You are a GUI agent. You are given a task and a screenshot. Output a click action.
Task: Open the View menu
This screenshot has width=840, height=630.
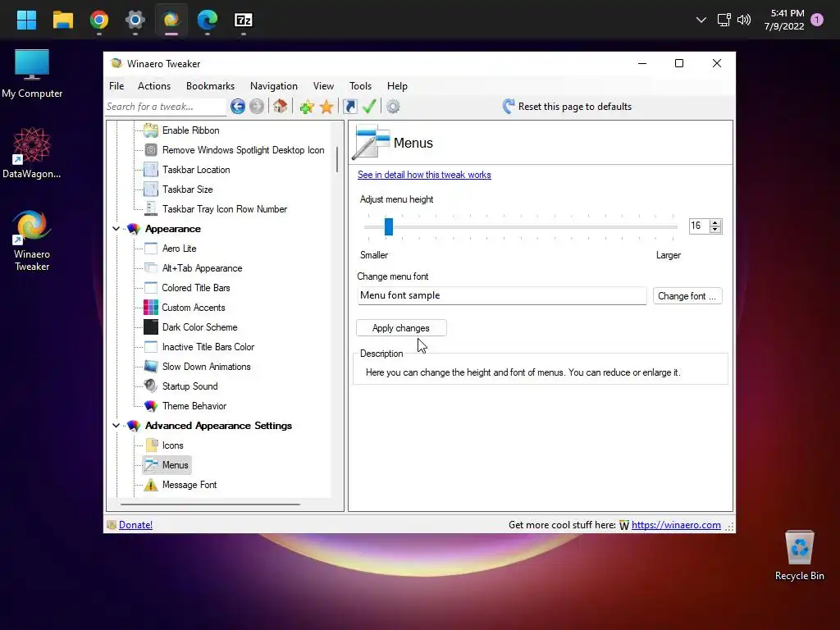point(323,85)
